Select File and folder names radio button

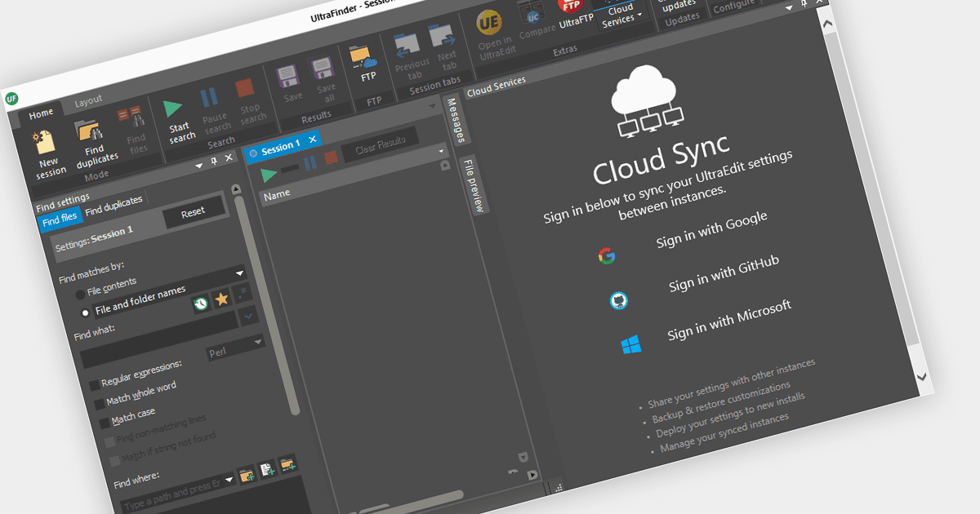point(85,313)
